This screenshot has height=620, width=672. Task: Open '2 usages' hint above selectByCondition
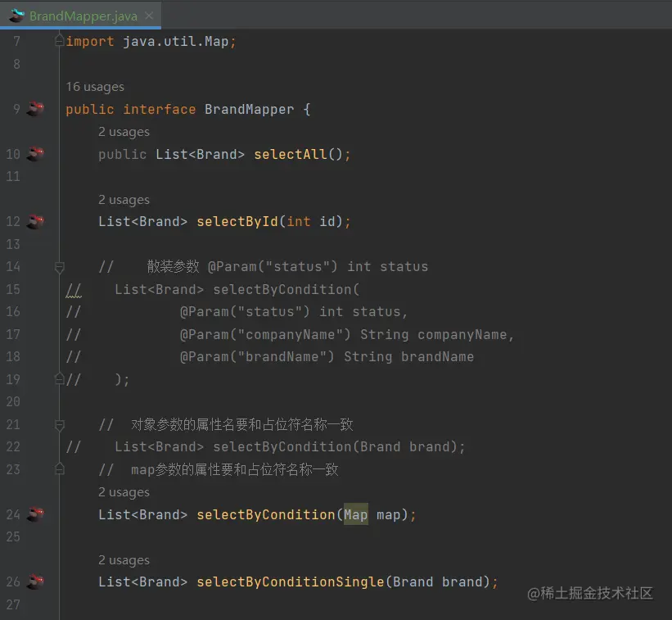(124, 491)
